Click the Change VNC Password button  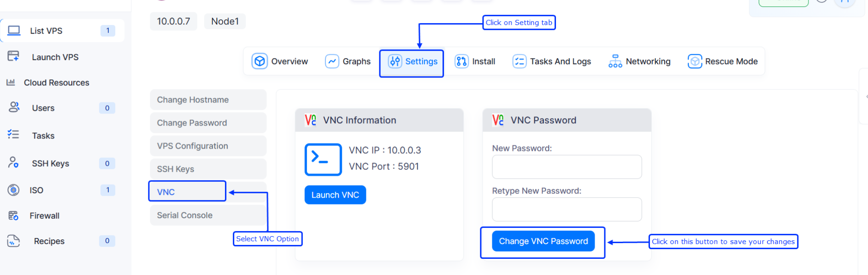click(543, 241)
